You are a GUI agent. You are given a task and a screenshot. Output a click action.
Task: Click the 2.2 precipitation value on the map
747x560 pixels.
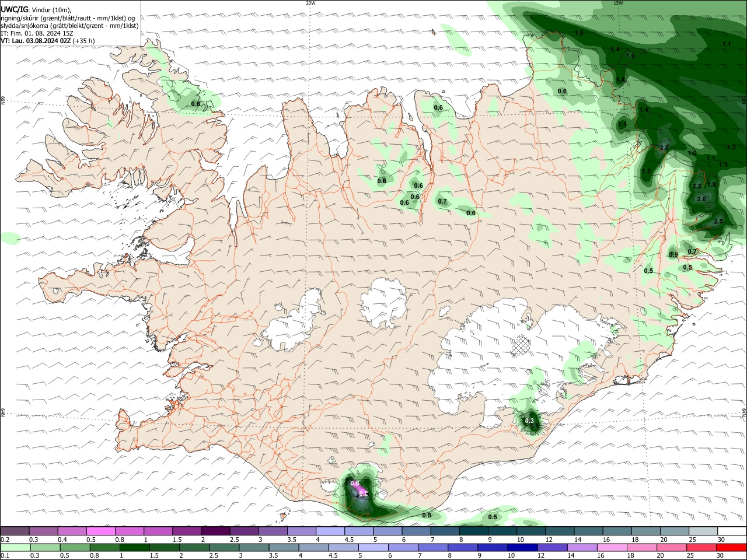697,186
